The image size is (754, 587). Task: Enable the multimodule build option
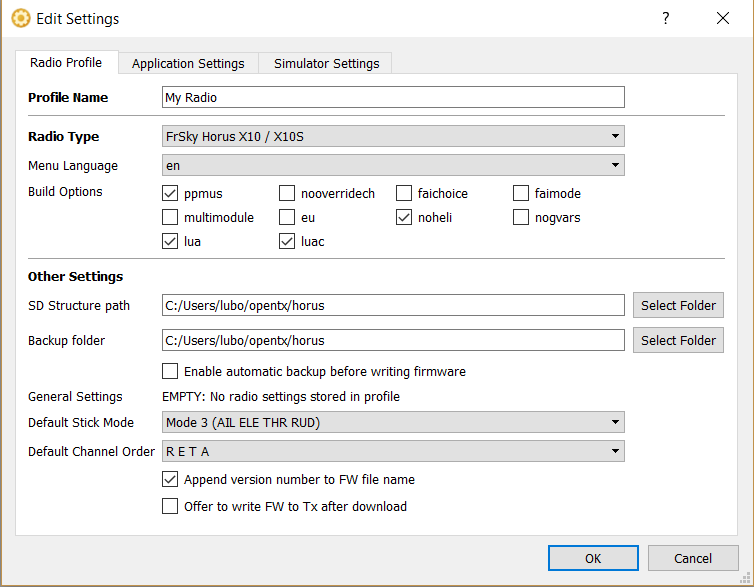[x=170, y=217]
